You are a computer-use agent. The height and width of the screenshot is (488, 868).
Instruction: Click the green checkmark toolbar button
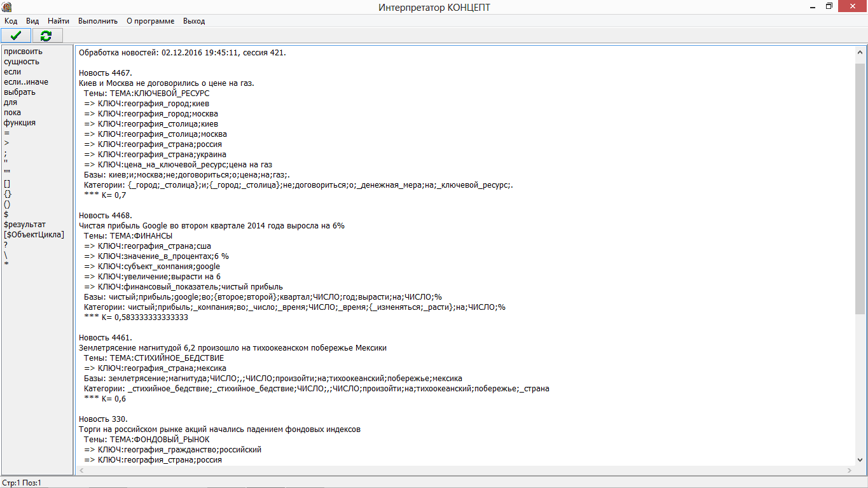point(16,36)
